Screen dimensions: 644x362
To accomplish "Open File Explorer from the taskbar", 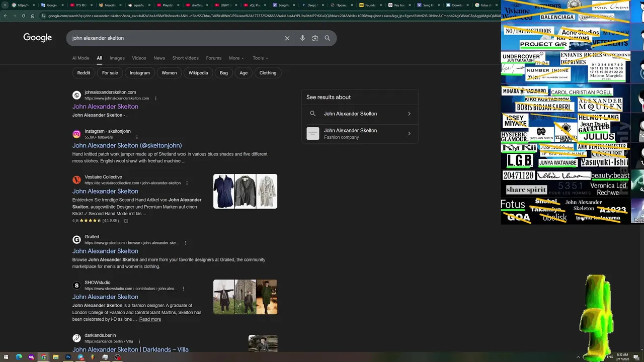I will (55, 357).
